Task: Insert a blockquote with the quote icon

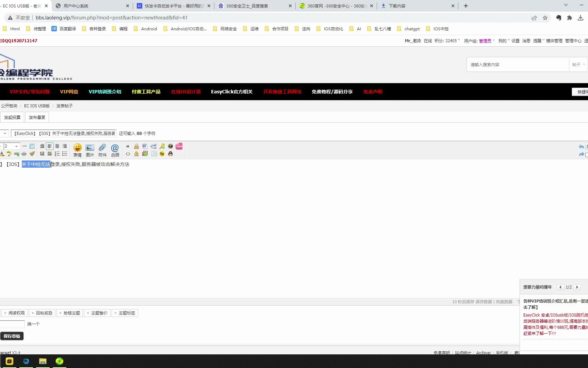Action: pyautogui.click(x=128, y=146)
